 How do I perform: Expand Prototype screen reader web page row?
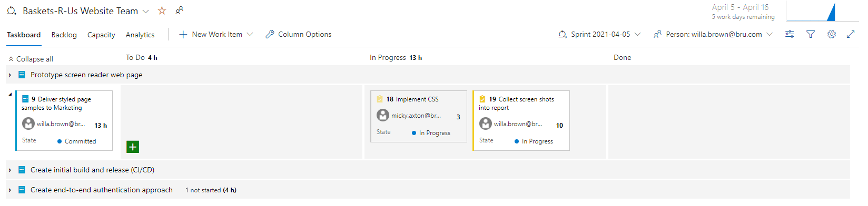(x=10, y=75)
